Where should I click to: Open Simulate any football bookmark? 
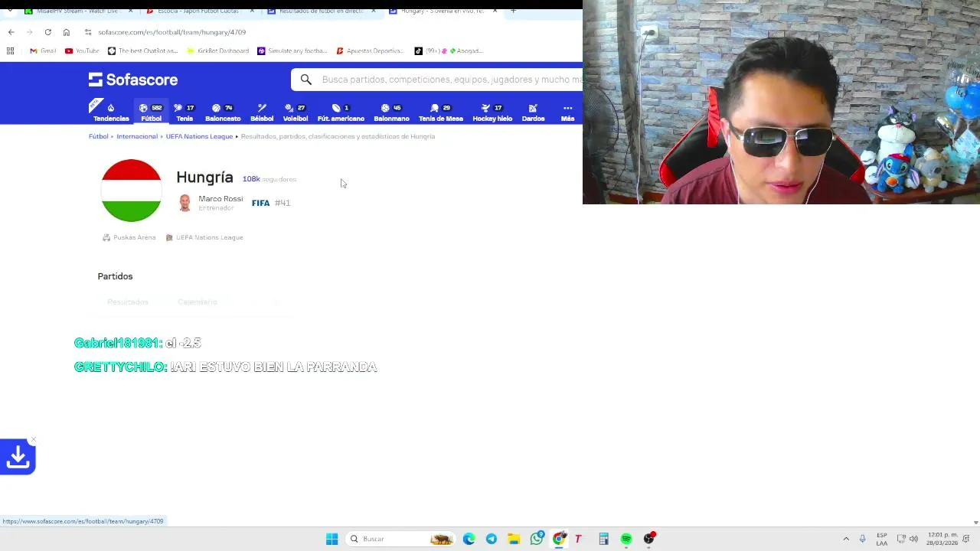point(292,51)
